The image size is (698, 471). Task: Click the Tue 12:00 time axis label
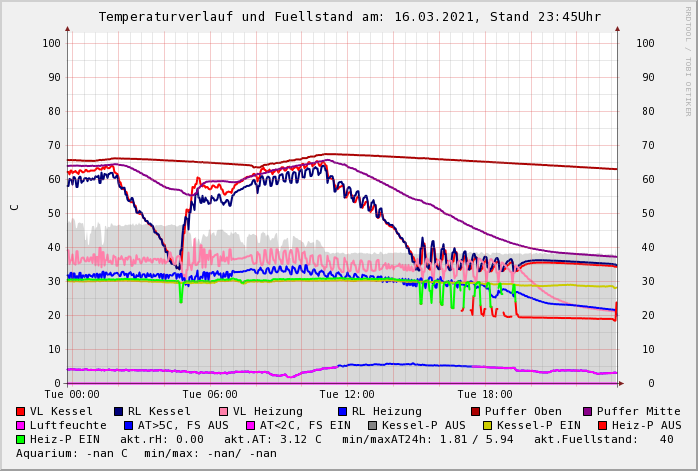(347, 395)
